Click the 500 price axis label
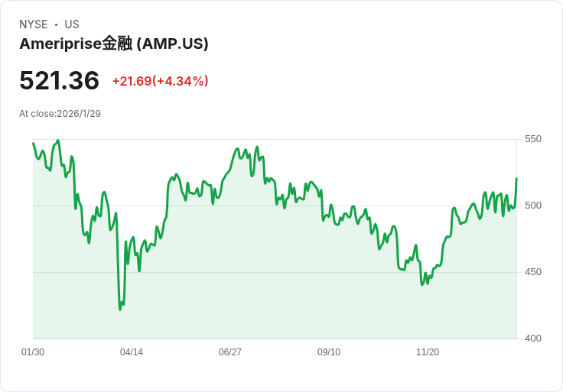Viewport: 563px width, 392px height. point(533,206)
